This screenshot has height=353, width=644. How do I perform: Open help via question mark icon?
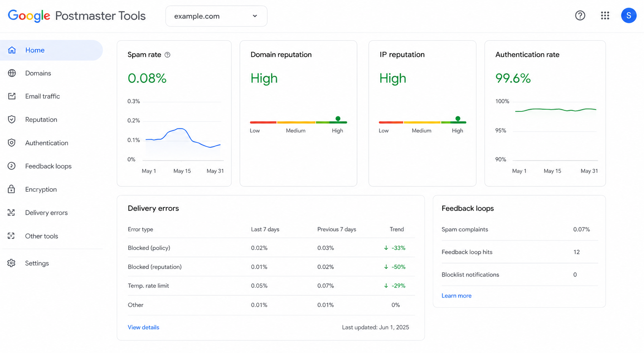[x=580, y=16]
